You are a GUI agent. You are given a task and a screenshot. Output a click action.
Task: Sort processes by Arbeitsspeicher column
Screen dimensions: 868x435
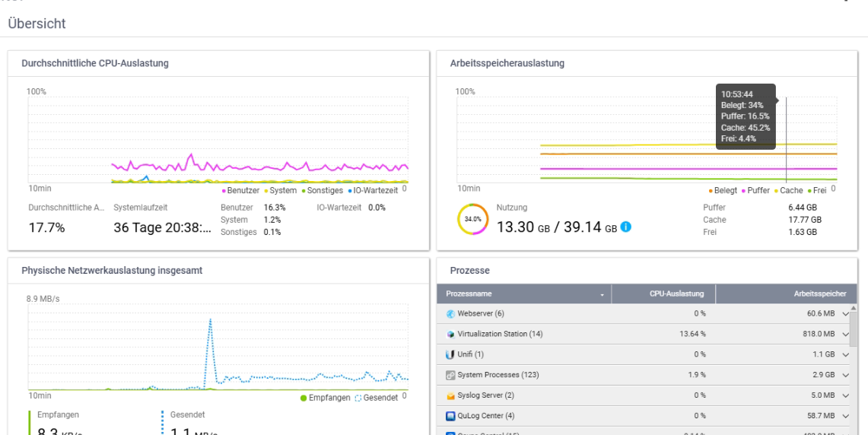(786, 294)
